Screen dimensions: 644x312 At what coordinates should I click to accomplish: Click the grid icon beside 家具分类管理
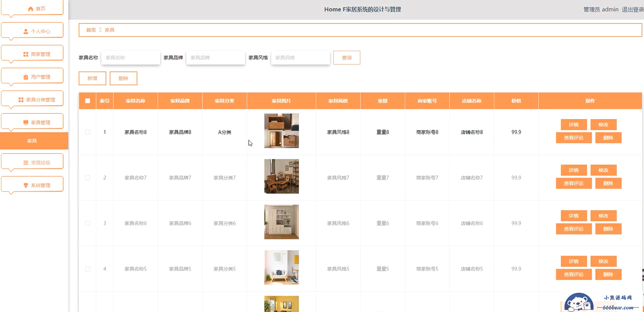[x=21, y=100]
